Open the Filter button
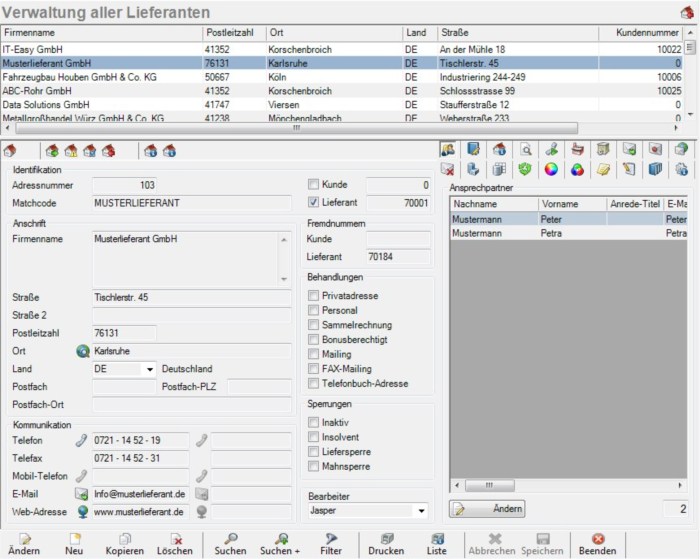The image size is (700, 559). click(x=331, y=544)
